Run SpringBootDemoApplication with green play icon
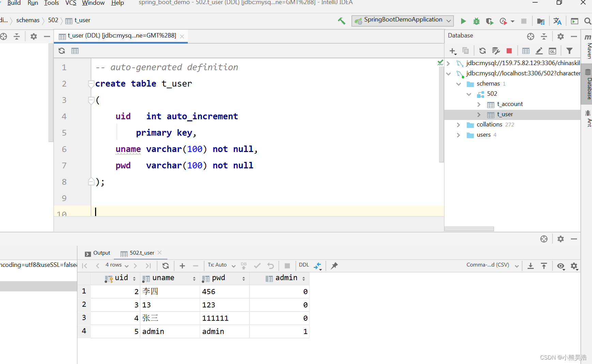This screenshot has width=592, height=364. click(x=463, y=21)
